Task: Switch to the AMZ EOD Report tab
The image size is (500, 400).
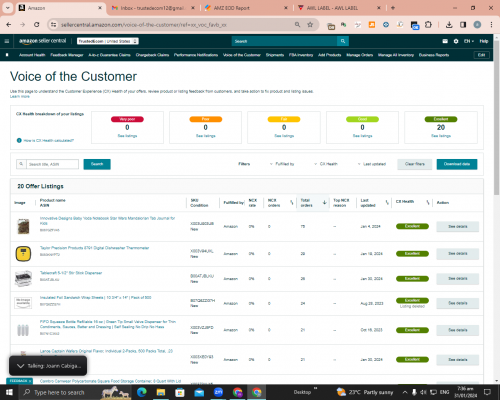Action: click(246, 8)
